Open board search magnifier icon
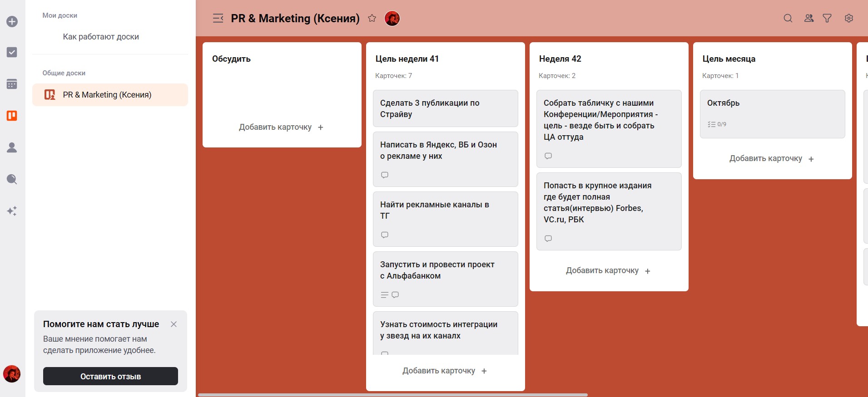This screenshot has height=397, width=868. (x=788, y=18)
